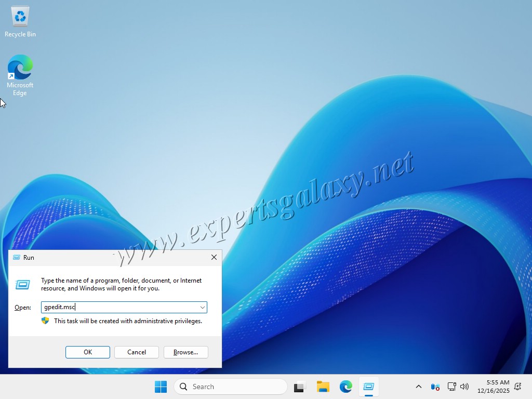Open notifications via the bell icon
Image resolution: width=532 pixels, height=399 pixels.
(517, 387)
